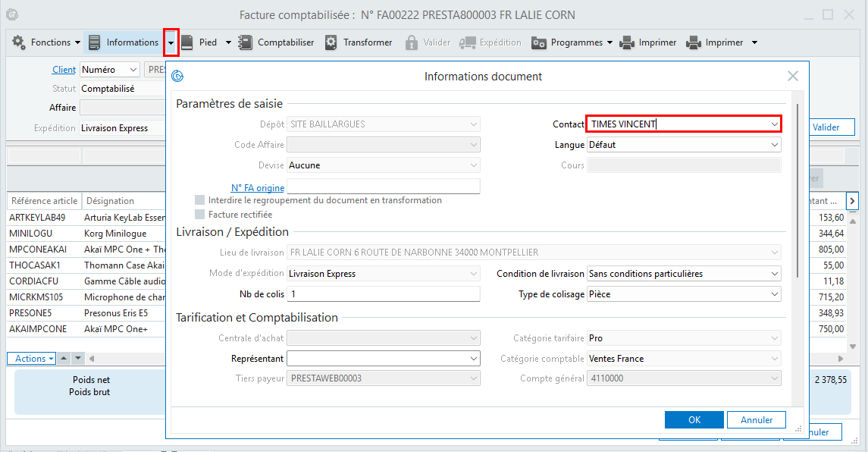
Task: Click the N° FA origine link
Action: [x=258, y=187]
